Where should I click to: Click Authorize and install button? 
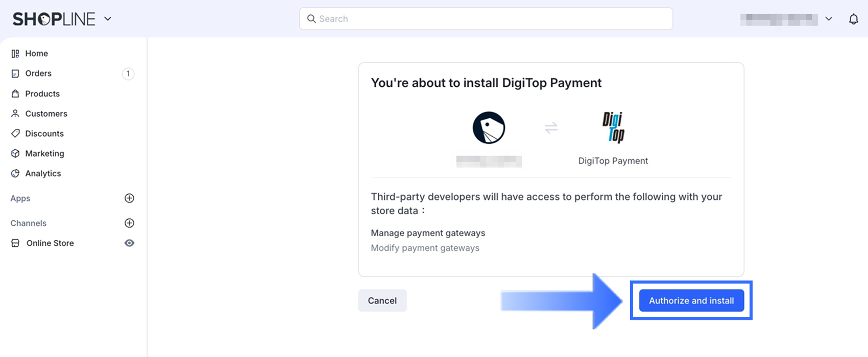691,301
